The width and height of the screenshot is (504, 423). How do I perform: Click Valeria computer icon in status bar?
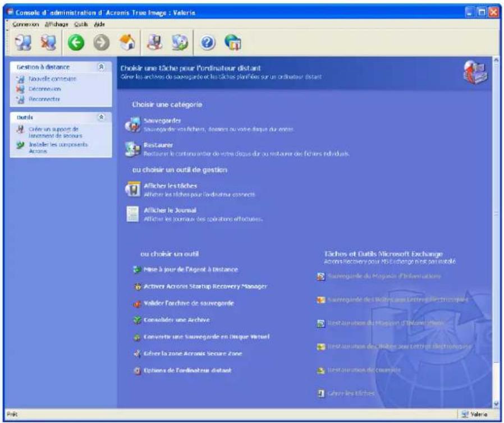[x=465, y=415]
